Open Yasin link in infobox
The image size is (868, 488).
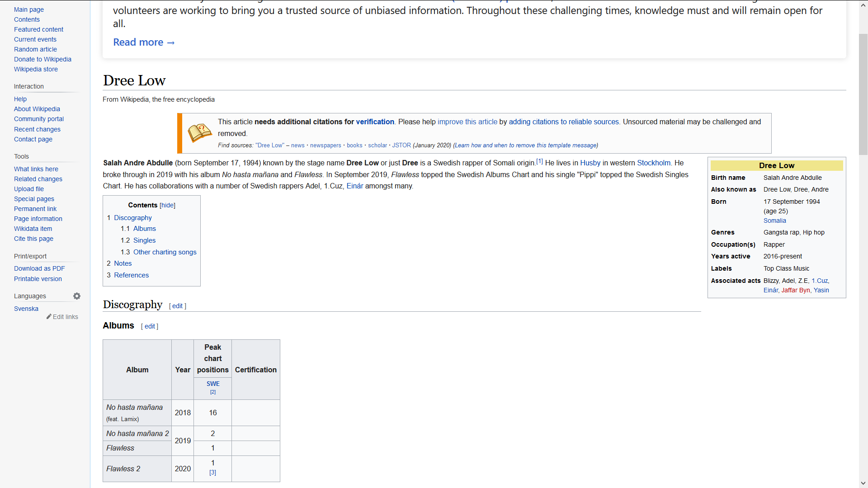click(821, 290)
